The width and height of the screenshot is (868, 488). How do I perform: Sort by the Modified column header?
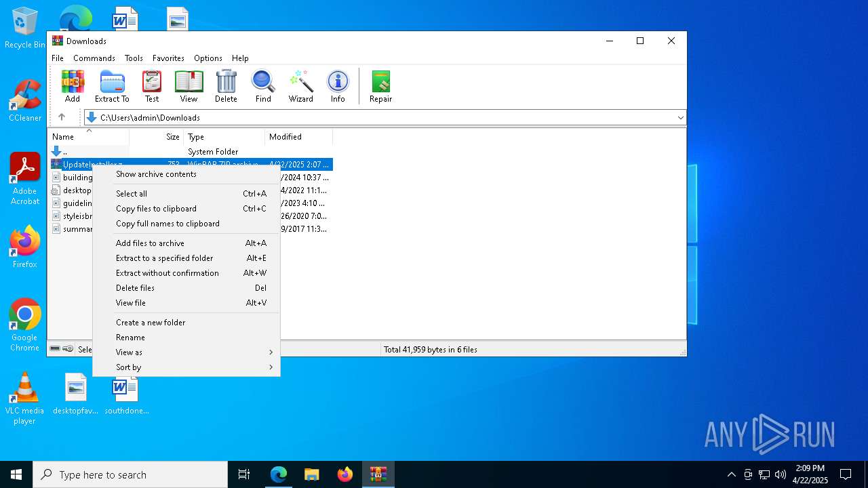tap(299, 137)
